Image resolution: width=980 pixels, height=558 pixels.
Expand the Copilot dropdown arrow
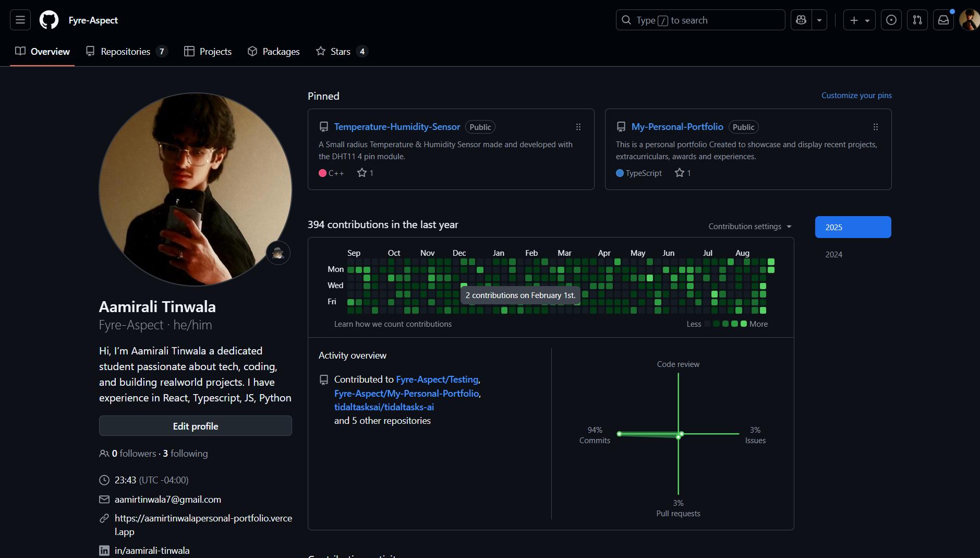pos(819,20)
